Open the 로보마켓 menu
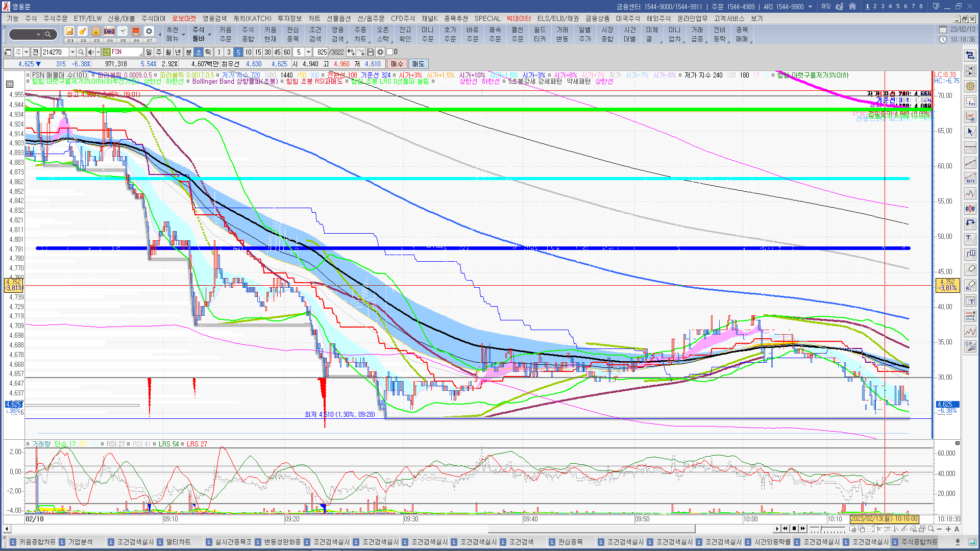The width and height of the screenshot is (980, 551). coord(184,18)
